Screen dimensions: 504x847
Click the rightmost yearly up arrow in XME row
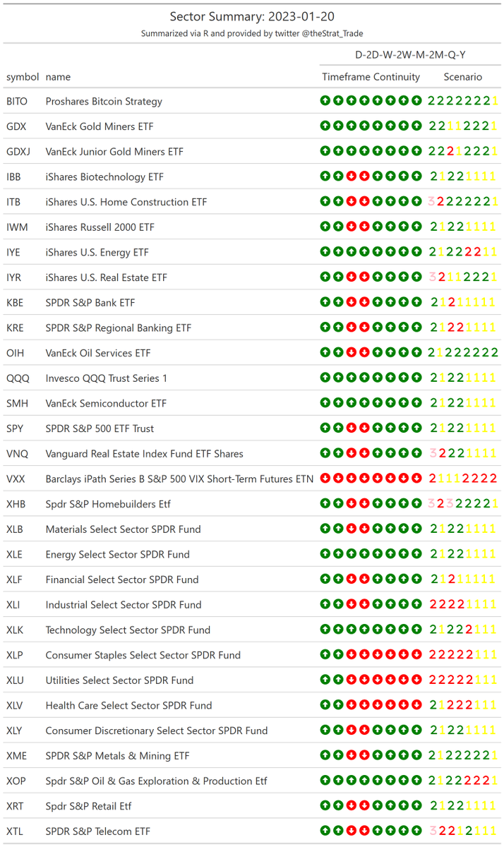coord(416,756)
